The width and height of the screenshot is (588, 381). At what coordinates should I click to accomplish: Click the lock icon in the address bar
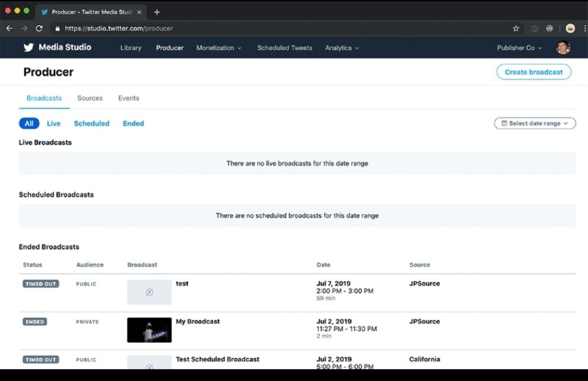click(x=57, y=29)
